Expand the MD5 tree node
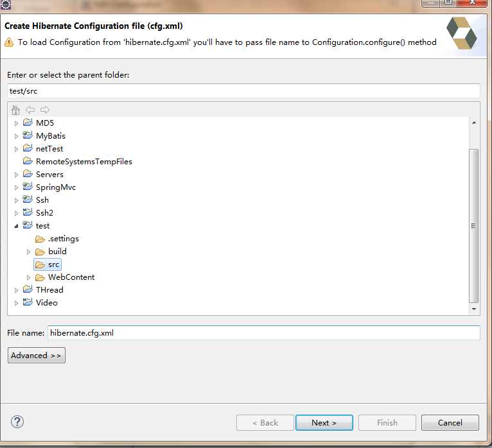 click(x=16, y=123)
